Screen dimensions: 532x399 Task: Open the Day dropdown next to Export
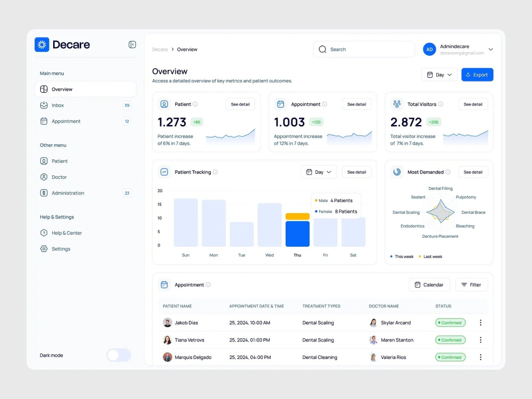pos(439,74)
